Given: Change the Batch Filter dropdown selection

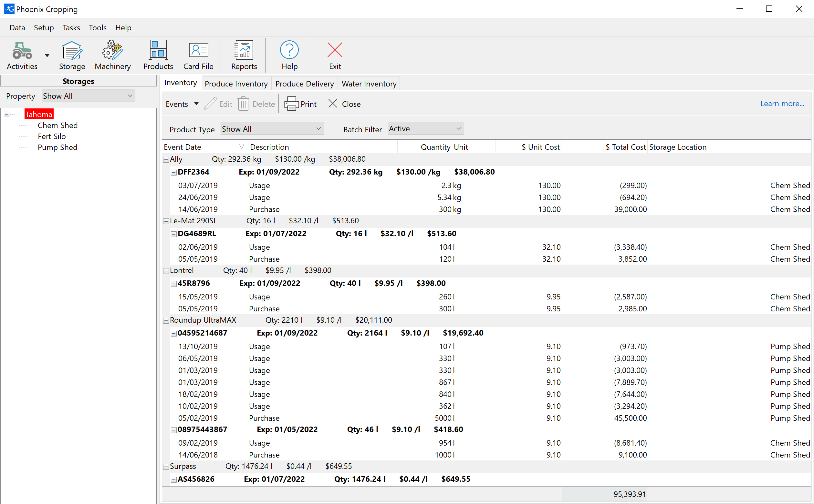Looking at the screenshot, I should (424, 129).
